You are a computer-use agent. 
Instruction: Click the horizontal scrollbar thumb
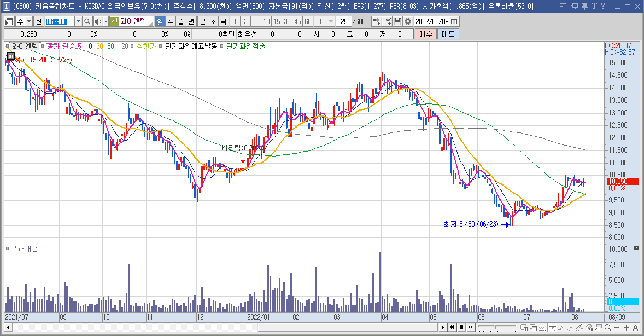point(348,327)
